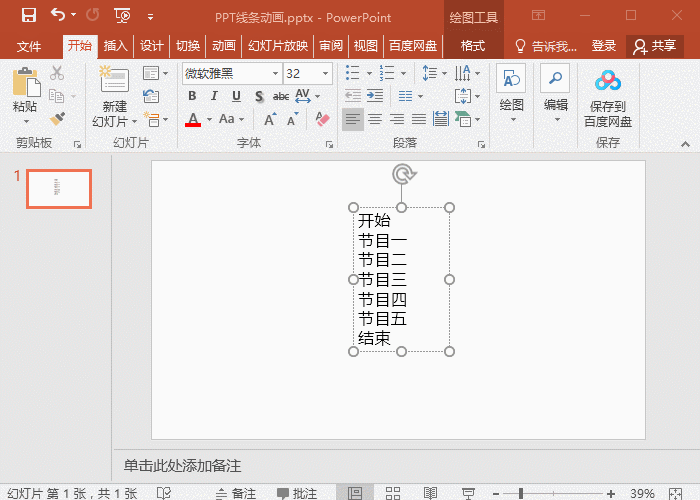Open the change case Aa menu
This screenshot has width=700, height=500.
pyautogui.click(x=231, y=119)
